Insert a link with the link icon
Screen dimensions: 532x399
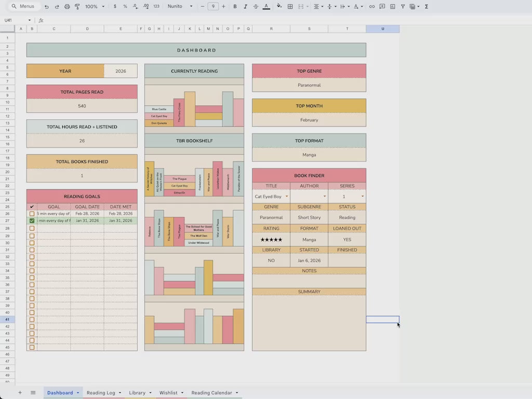coord(371,7)
